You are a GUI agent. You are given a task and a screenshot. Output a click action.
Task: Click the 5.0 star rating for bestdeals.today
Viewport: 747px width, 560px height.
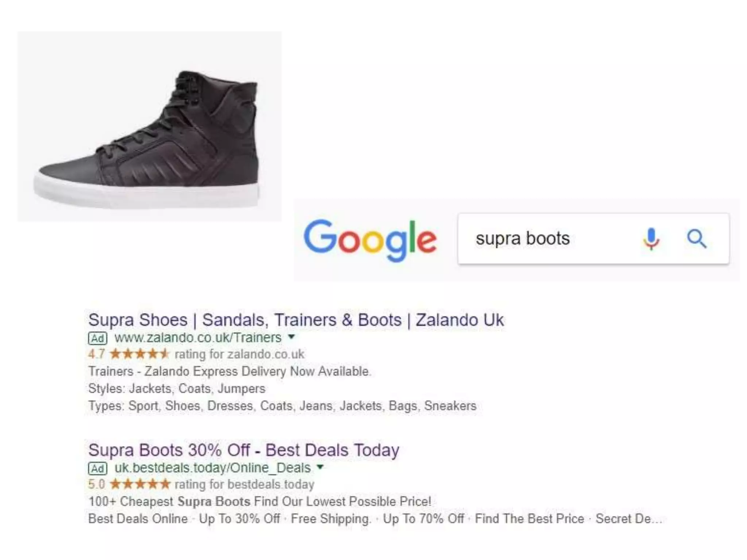coord(129,484)
